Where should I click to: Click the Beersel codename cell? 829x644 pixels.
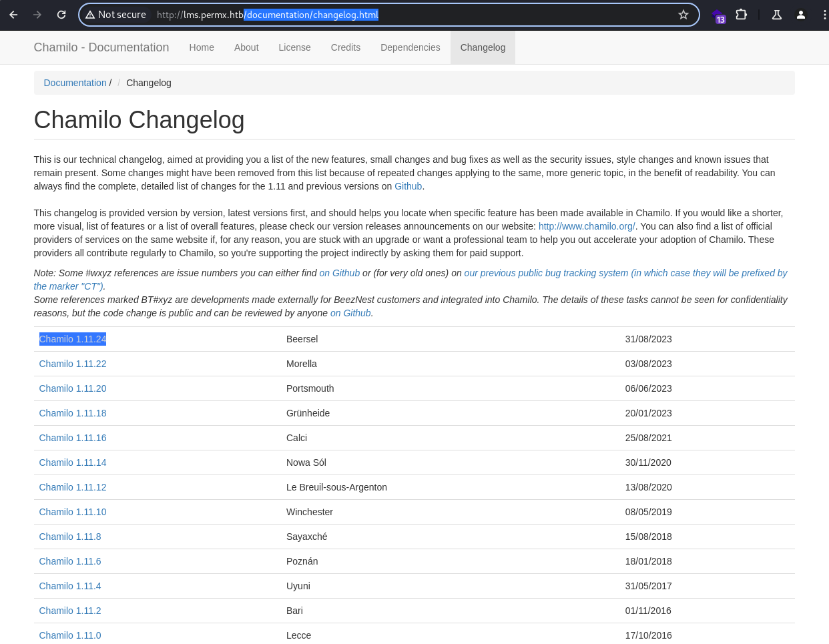[x=302, y=339]
